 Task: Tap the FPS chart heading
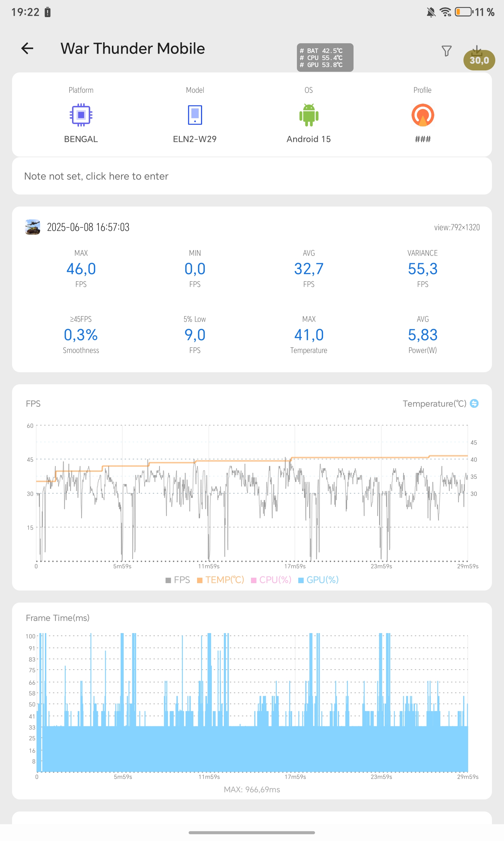pos(33,403)
